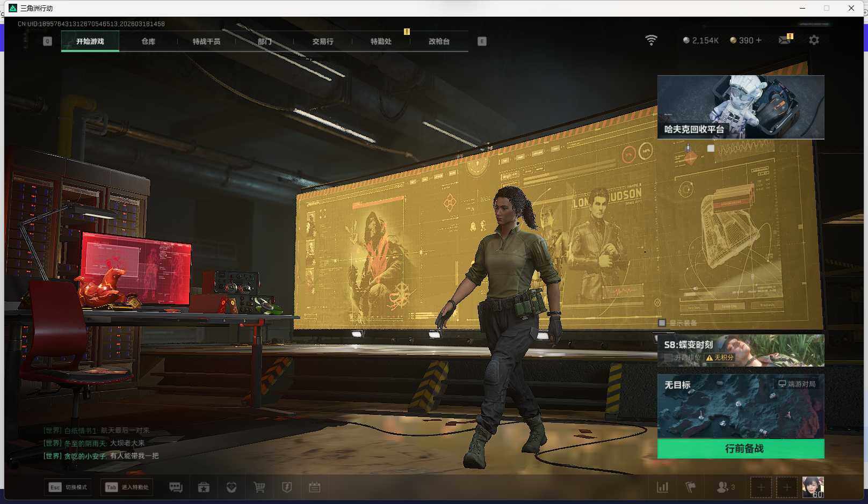Open the calendar events icon
The image size is (868, 504).
pos(315,487)
